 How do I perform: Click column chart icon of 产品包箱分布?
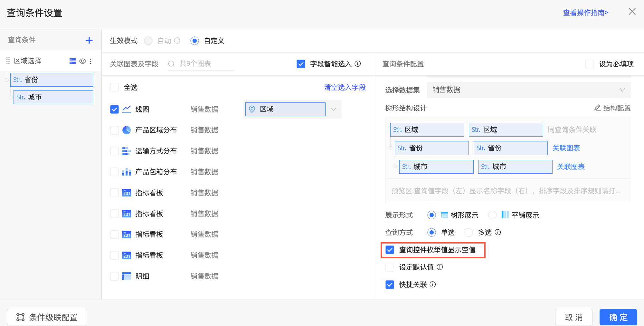127,172
